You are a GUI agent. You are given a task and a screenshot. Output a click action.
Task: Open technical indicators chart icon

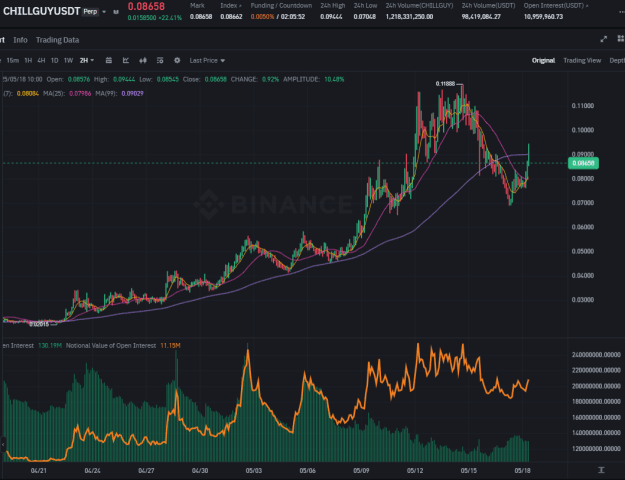pos(126,60)
